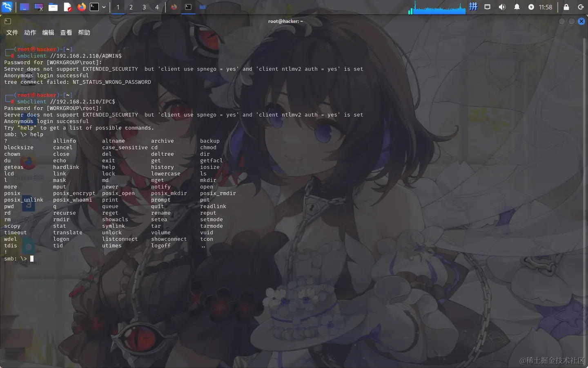Focus the Firefox window in taskbar

pyautogui.click(x=174, y=7)
